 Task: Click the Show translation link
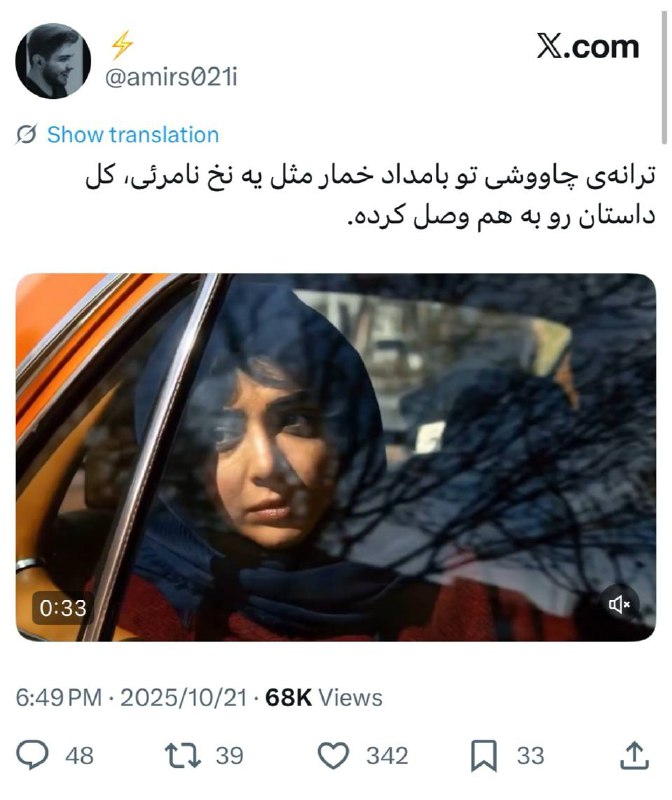pyautogui.click(x=133, y=135)
